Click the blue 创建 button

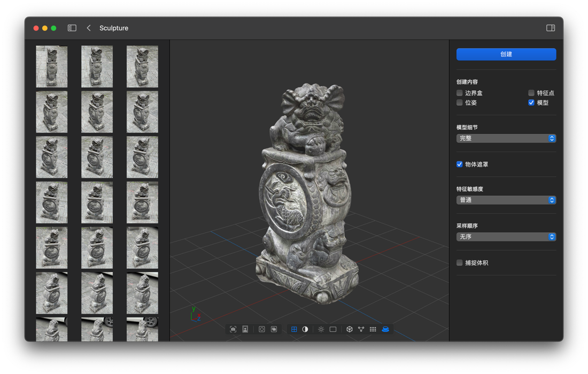506,54
